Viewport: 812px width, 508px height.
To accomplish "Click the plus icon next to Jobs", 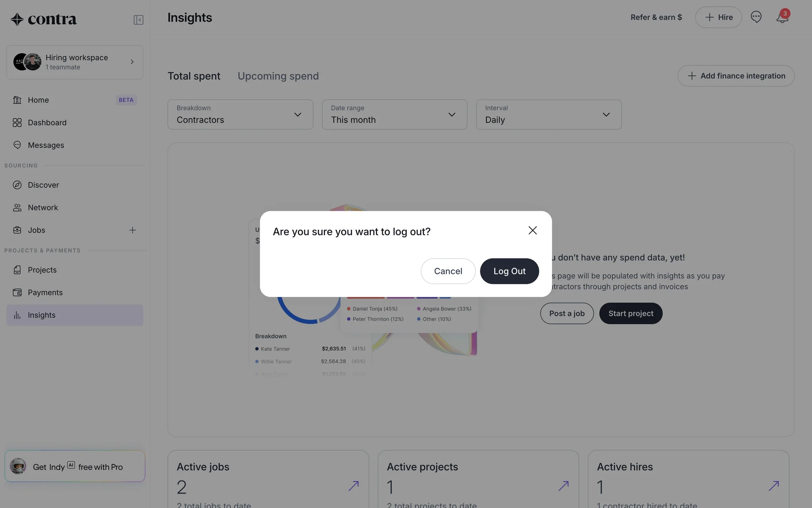I will pos(132,230).
